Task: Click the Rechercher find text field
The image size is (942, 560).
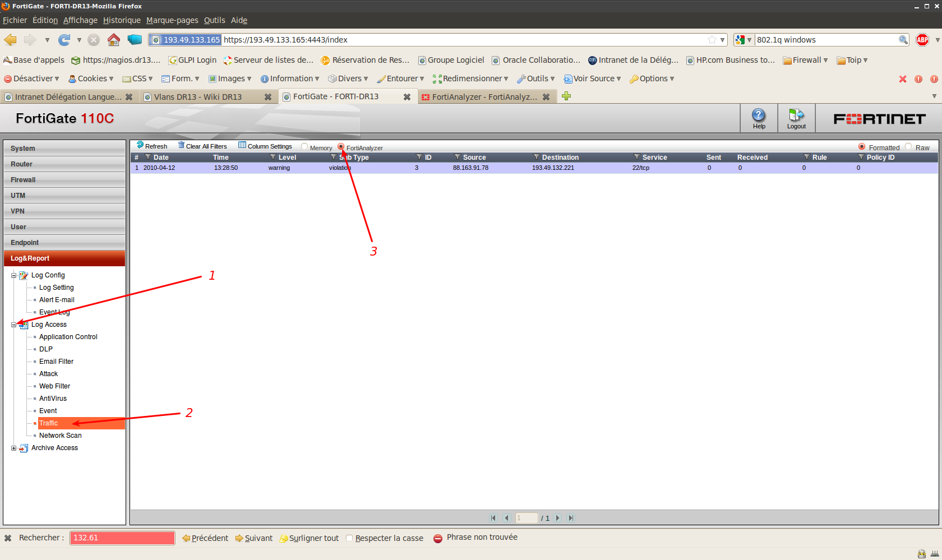Action: (122, 538)
